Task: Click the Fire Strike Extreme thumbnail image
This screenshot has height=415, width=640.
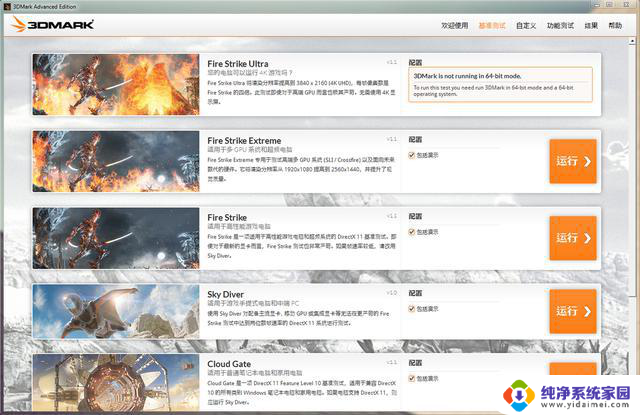Action: [x=116, y=161]
